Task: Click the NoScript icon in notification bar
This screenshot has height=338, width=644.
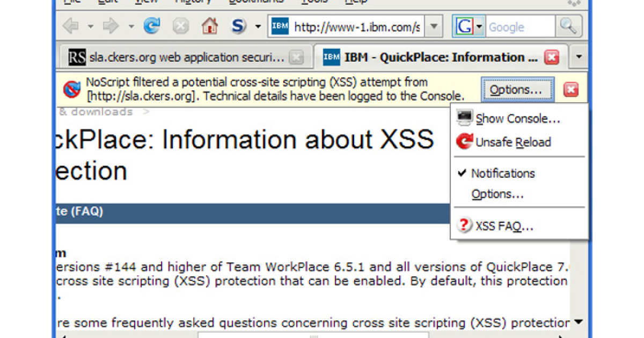Action: (x=72, y=90)
